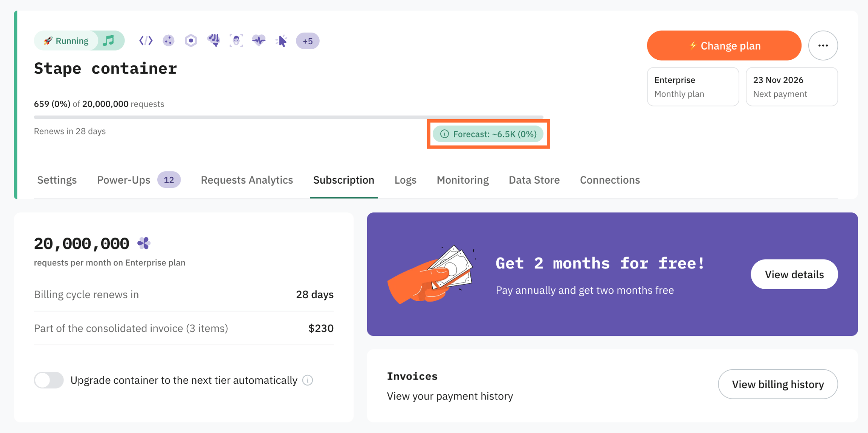The height and width of the screenshot is (433, 868).
Task: Click the '28 days' billing cycle value
Action: click(x=314, y=294)
